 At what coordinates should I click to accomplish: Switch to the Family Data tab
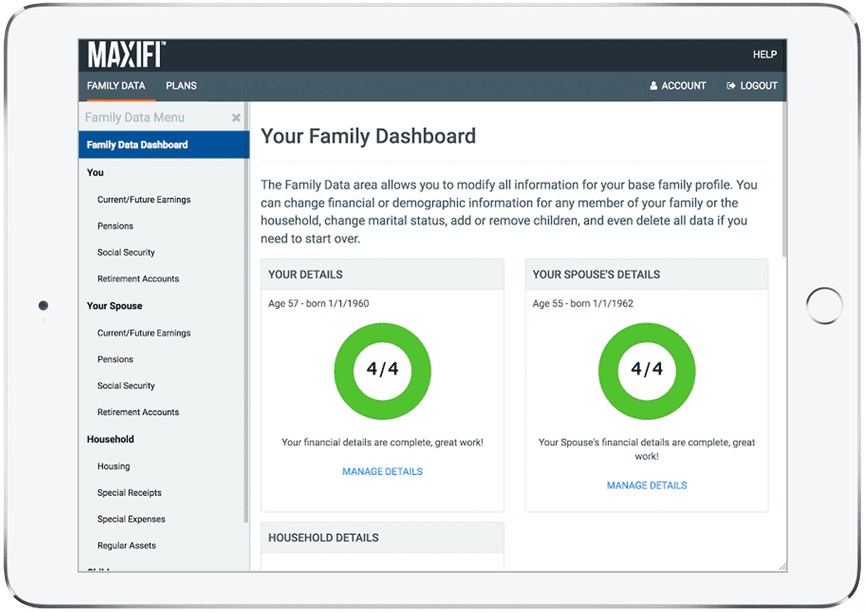[116, 86]
